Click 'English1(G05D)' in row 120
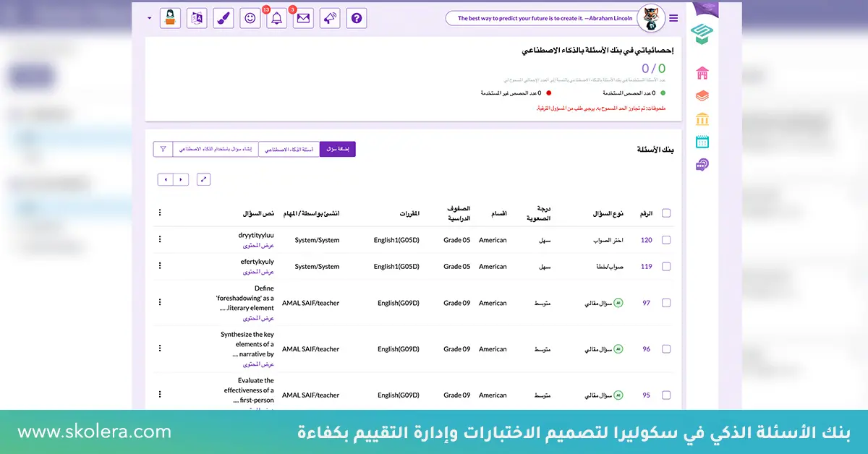 (x=396, y=240)
